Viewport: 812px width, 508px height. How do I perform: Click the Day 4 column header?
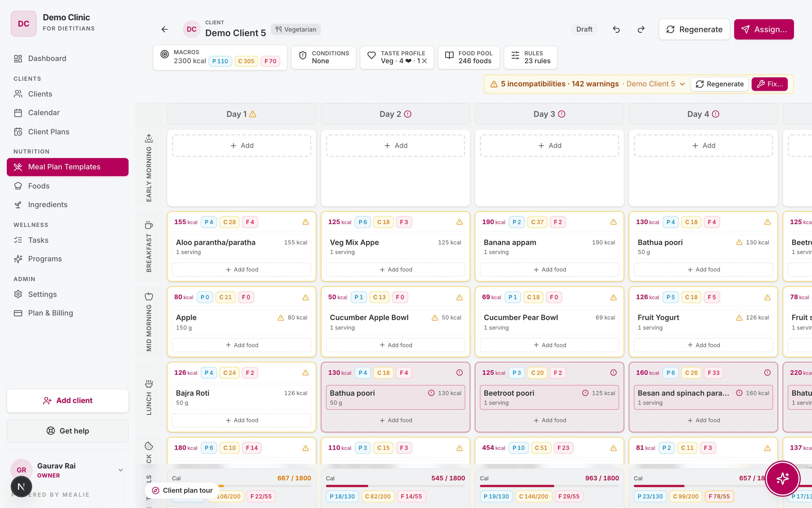click(703, 114)
